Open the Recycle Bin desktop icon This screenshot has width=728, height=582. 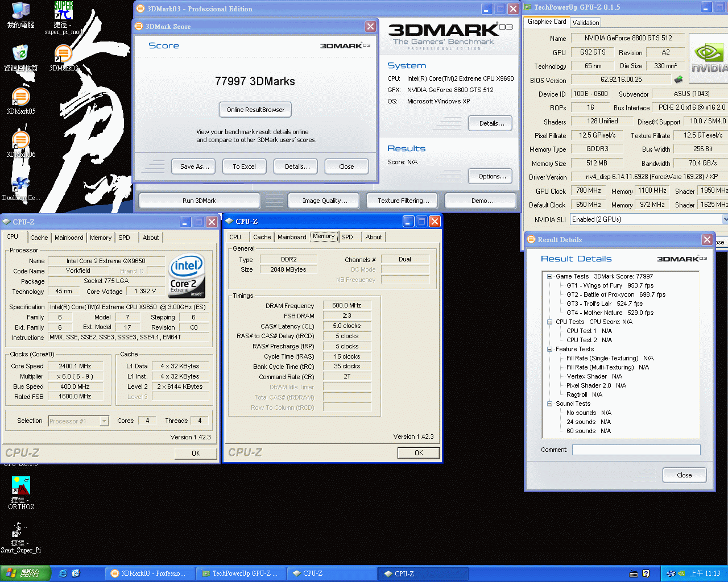(x=20, y=57)
